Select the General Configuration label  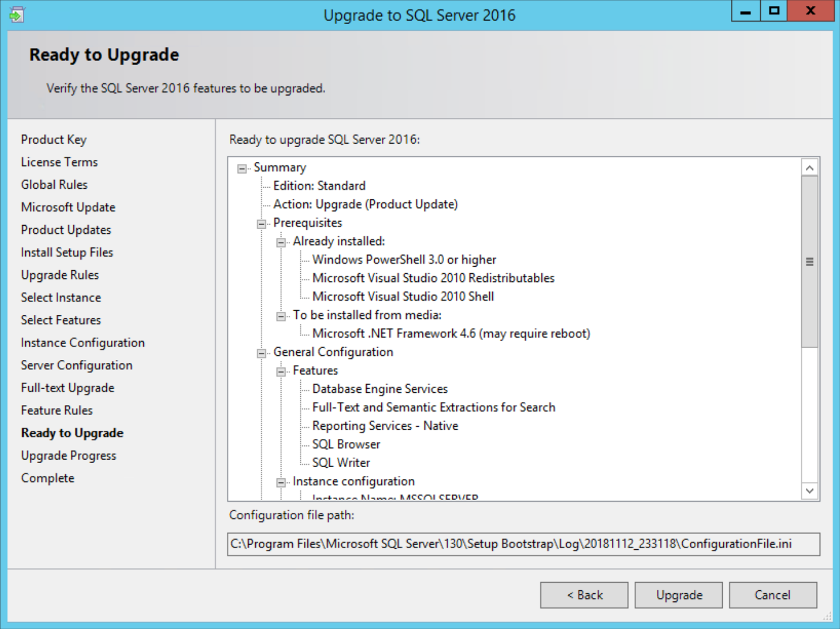point(333,352)
